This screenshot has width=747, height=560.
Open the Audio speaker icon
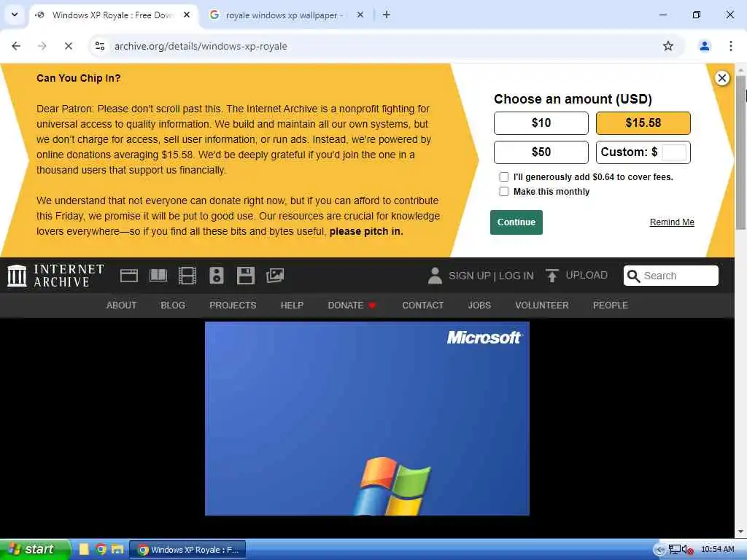(216, 276)
